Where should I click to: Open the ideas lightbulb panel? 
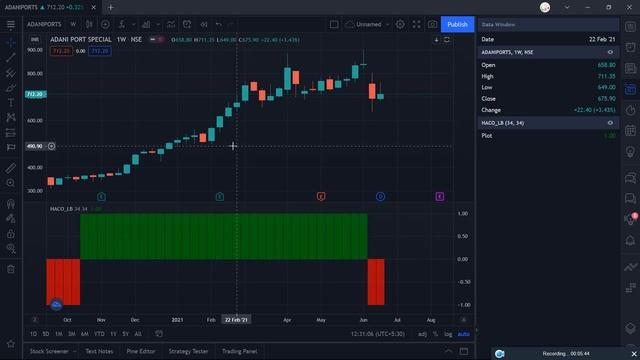coord(630,152)
